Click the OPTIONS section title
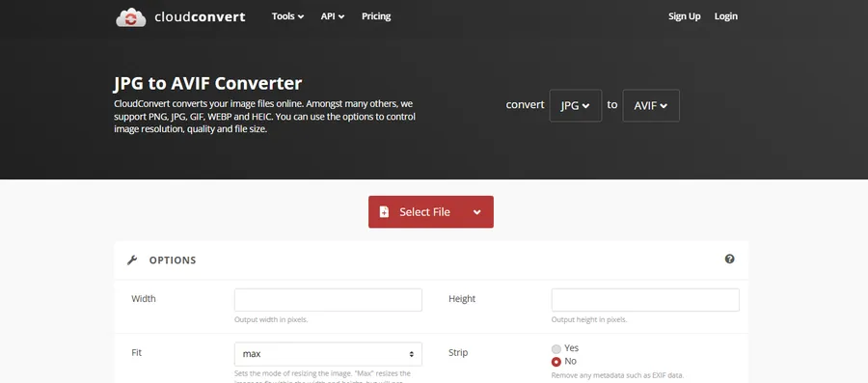The height and width of the screenshot is (383, 868). [173, 260]
